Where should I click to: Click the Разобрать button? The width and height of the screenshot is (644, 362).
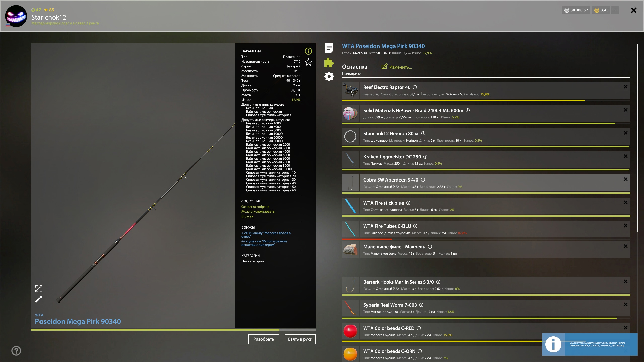click(x=264, y=339)
